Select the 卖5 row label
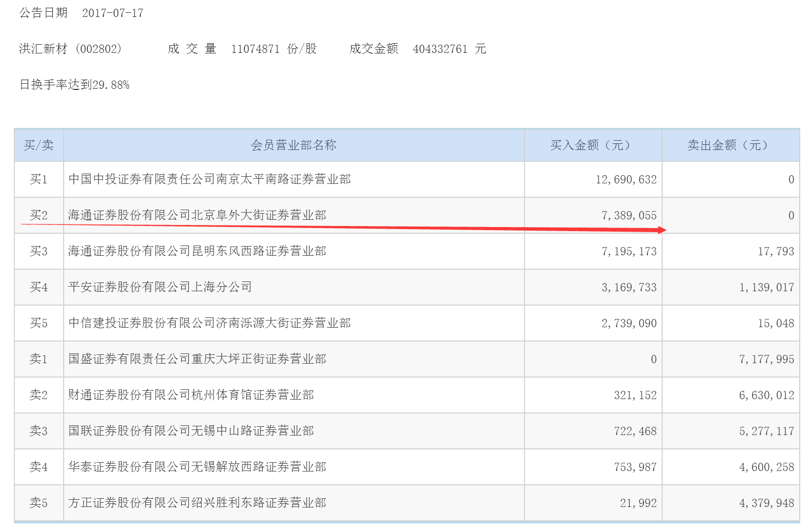 [x=38, y=503]
